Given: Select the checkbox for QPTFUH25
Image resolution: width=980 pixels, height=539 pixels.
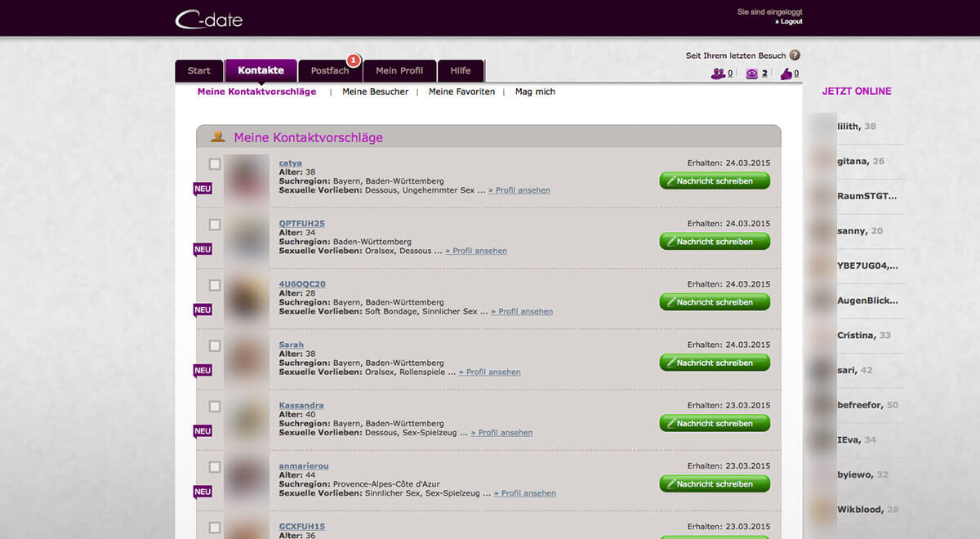Looking at the screenshot, I should coord(215,225).
